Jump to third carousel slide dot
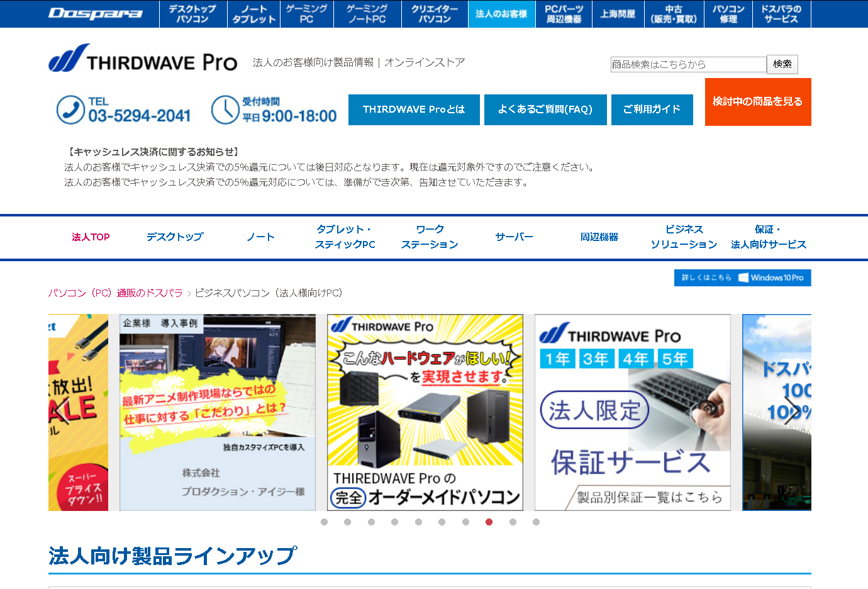Image resolution: width=868 pixels, height=589 pixels. [x=371, y=522]
